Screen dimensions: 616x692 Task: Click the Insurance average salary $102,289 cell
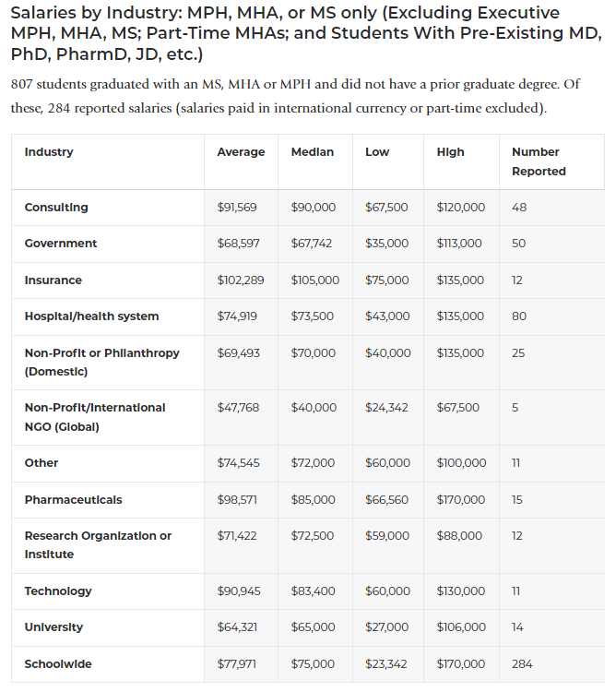tap(241, 280)
